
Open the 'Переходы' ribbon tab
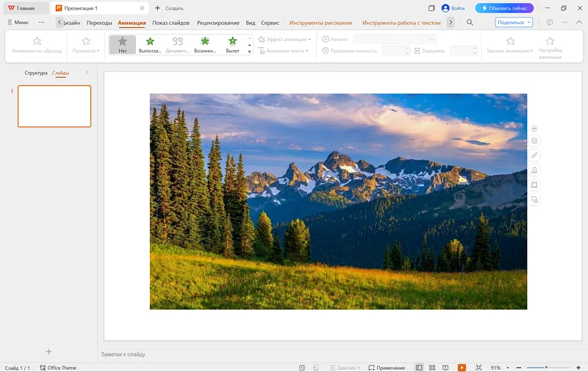(x=99, y=23)
